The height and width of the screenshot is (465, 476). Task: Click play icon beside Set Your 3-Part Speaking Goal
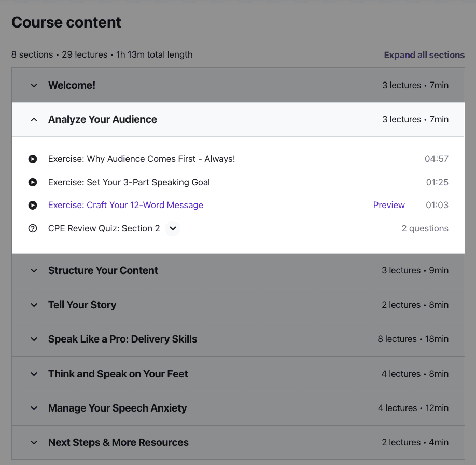click(x=33, y=182)
